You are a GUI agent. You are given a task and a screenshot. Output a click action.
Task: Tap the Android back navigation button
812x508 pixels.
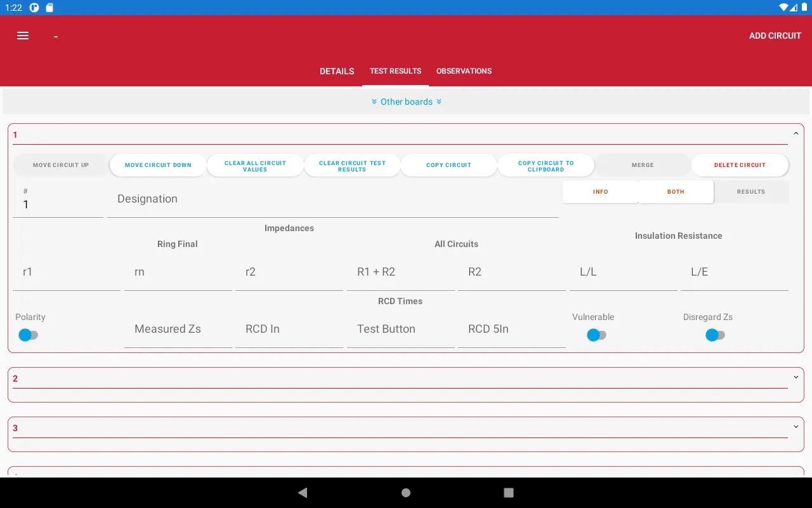(302, 492)
